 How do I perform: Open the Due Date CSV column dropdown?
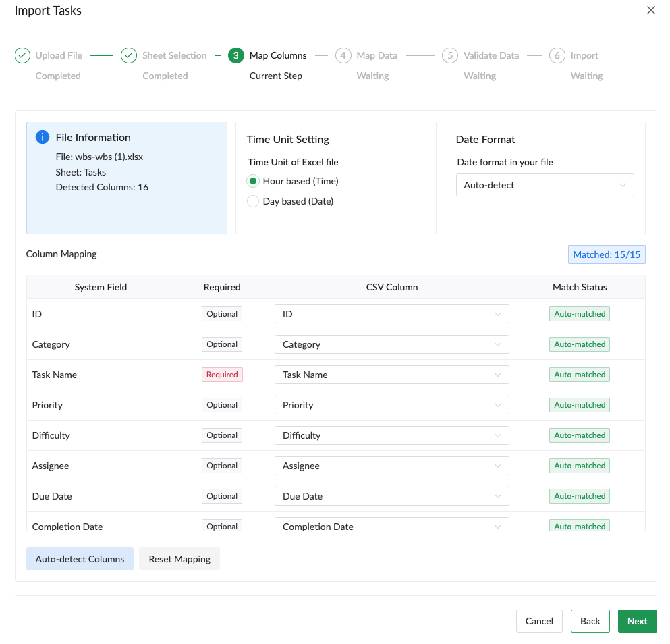(x=391, y=495)
